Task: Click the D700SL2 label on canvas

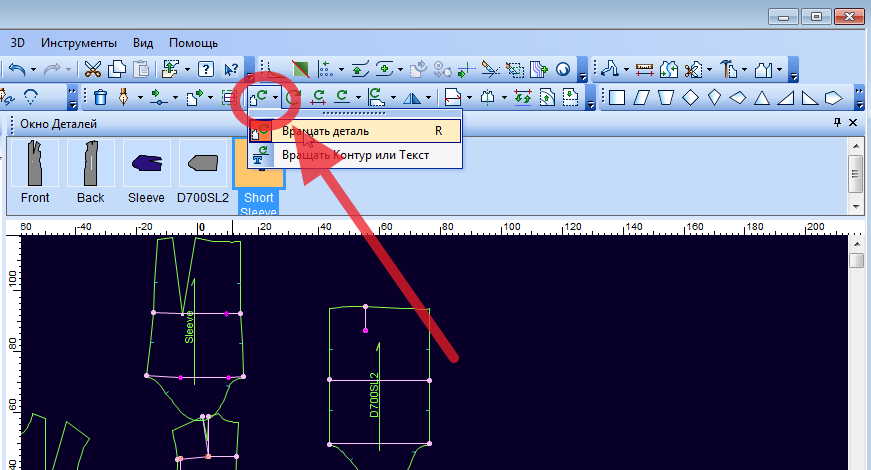Action: [374, 395]
